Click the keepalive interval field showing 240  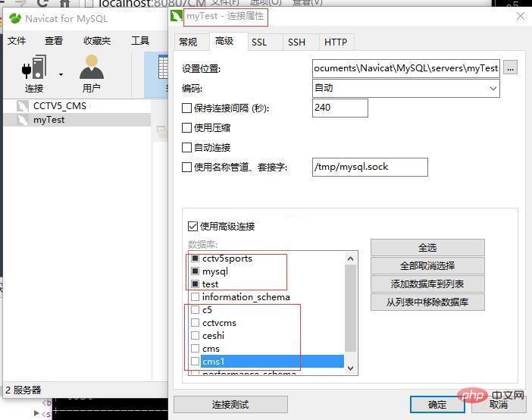[x=340, y=108]
